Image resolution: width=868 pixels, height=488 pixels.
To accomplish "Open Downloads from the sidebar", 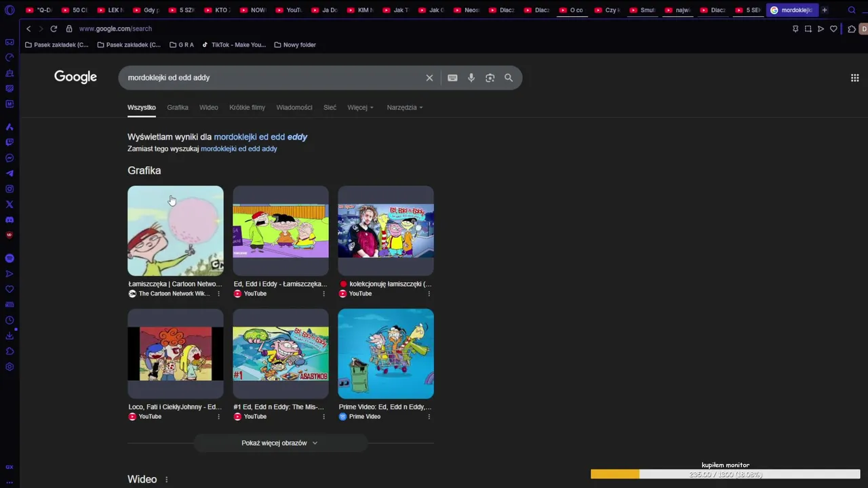I will pyautogui.click(x=9, y=336).
